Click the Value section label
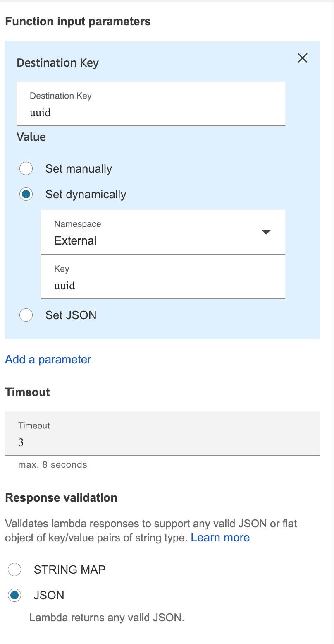The width and height of the screenshot is (334, 644). 31,137
